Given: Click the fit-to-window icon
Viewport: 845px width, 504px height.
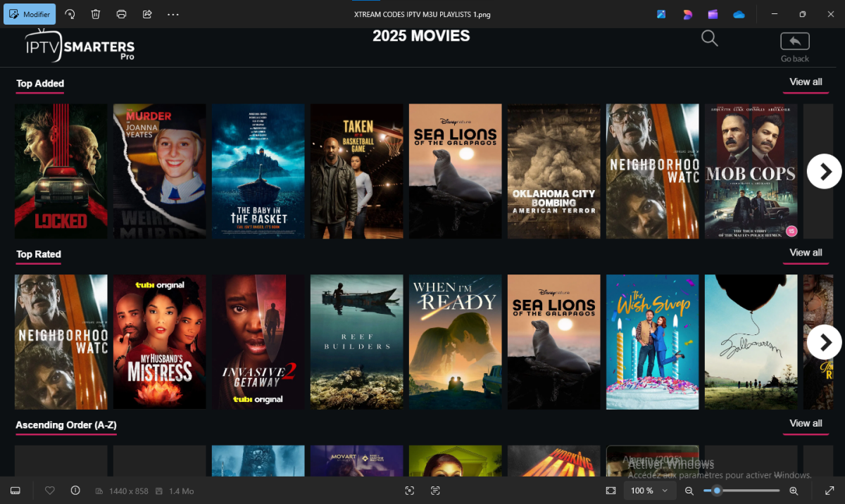Looking at the screenshot, I should (x=611, y=491).
